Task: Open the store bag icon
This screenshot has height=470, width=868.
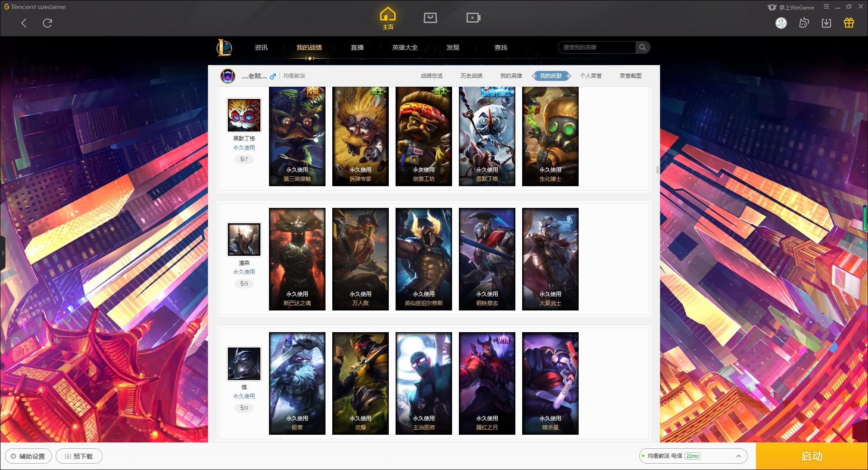Action: click(430, 18)
